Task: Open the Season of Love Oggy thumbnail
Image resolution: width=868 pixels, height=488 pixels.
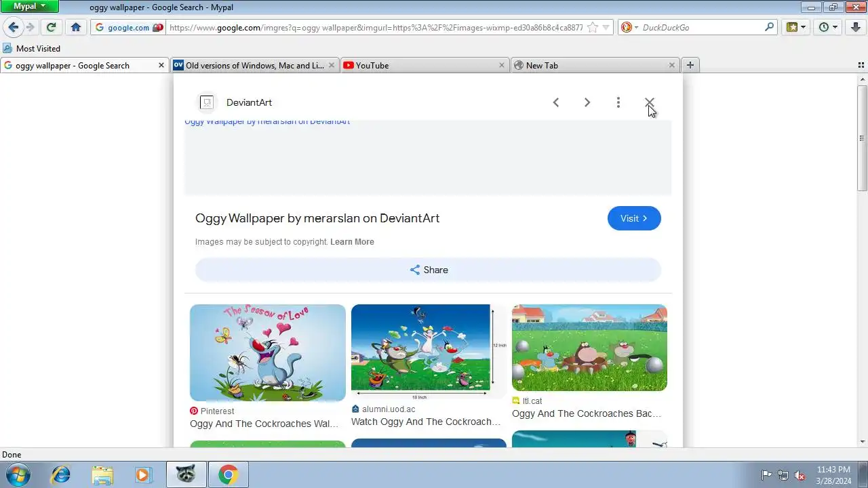Action: point(268,352)
